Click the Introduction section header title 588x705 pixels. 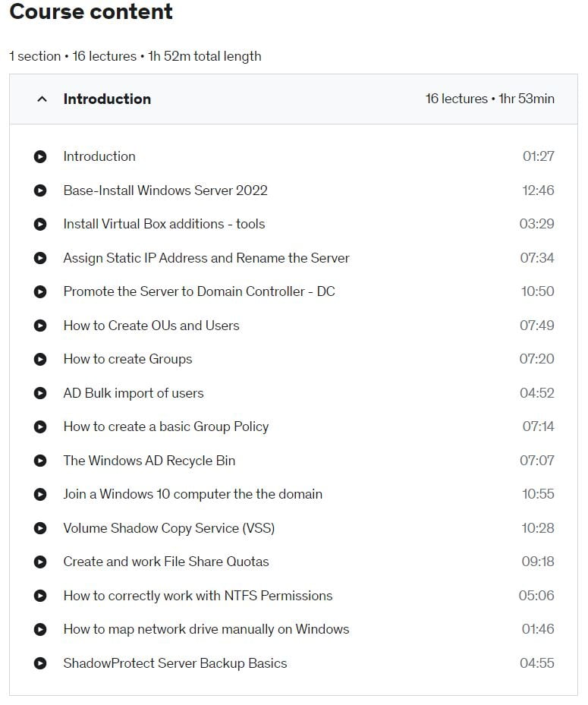pos(107,99)
